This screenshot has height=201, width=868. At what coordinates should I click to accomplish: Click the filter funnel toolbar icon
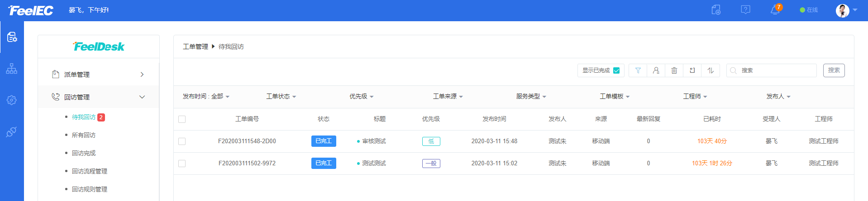pyautogui.click(x=638, y=70)
